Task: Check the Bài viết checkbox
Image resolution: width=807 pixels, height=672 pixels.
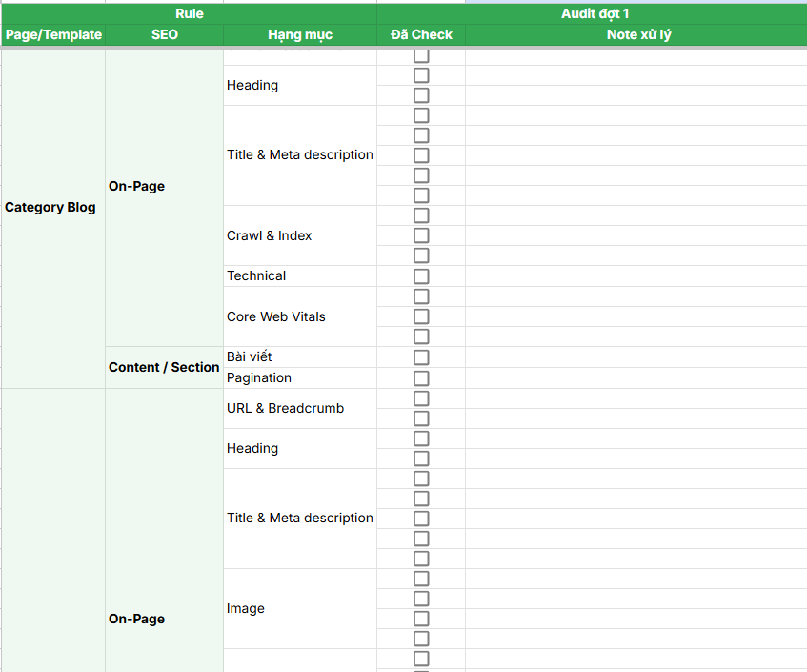Action: (x=420, y=356)
